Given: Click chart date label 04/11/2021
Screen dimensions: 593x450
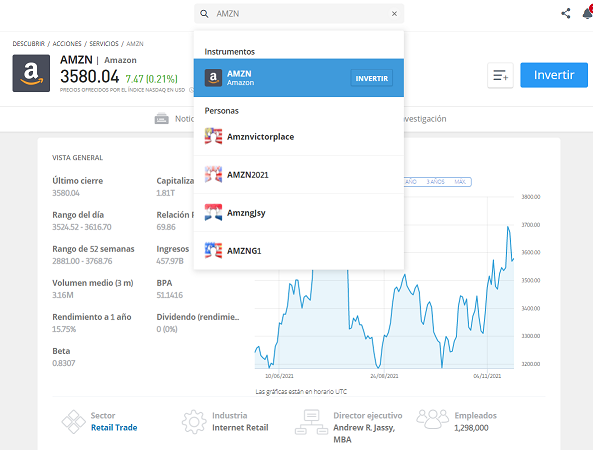Looking at the screenshot, I should tap(487, 376).
